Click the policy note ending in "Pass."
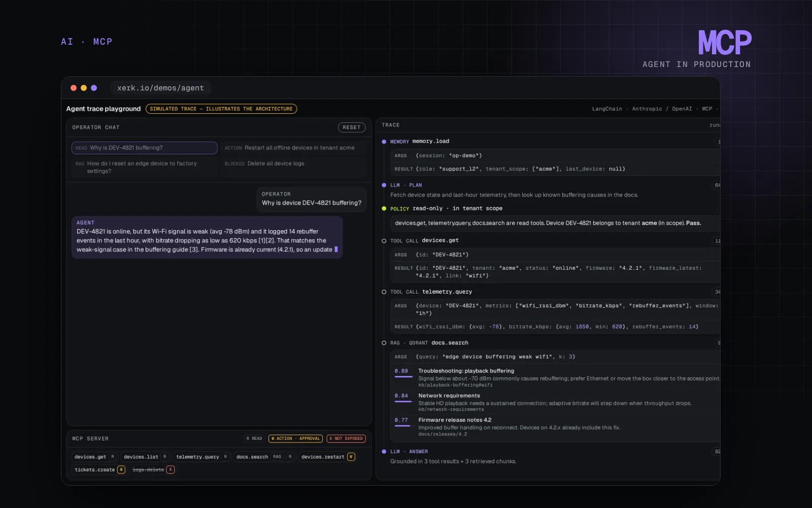The image size is (812, 508). (556, 223)
